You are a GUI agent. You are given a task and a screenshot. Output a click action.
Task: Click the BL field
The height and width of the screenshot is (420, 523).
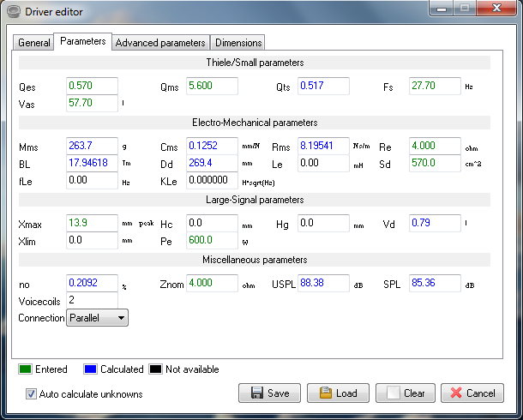pyautogui.click(x=92, y=163)
